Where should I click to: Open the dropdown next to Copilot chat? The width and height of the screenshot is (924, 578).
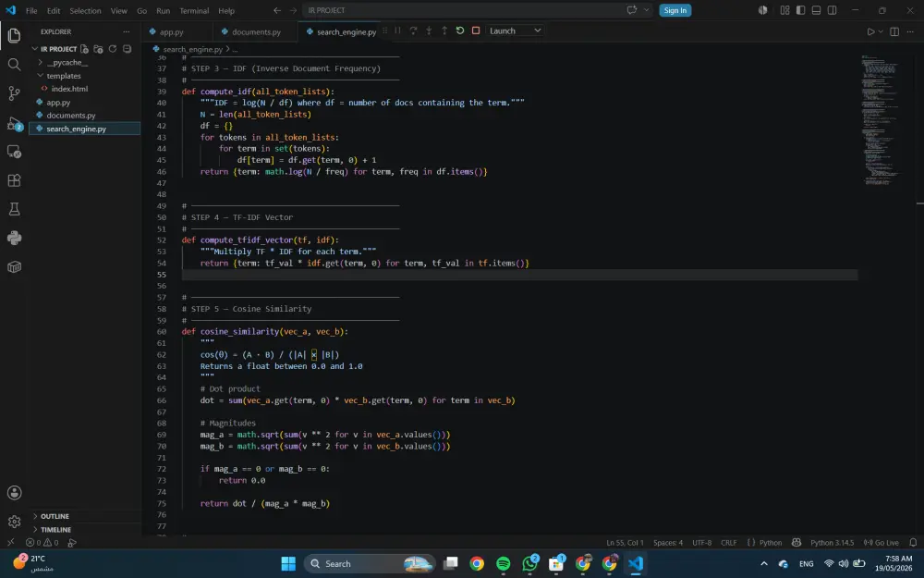coord(647,10)
